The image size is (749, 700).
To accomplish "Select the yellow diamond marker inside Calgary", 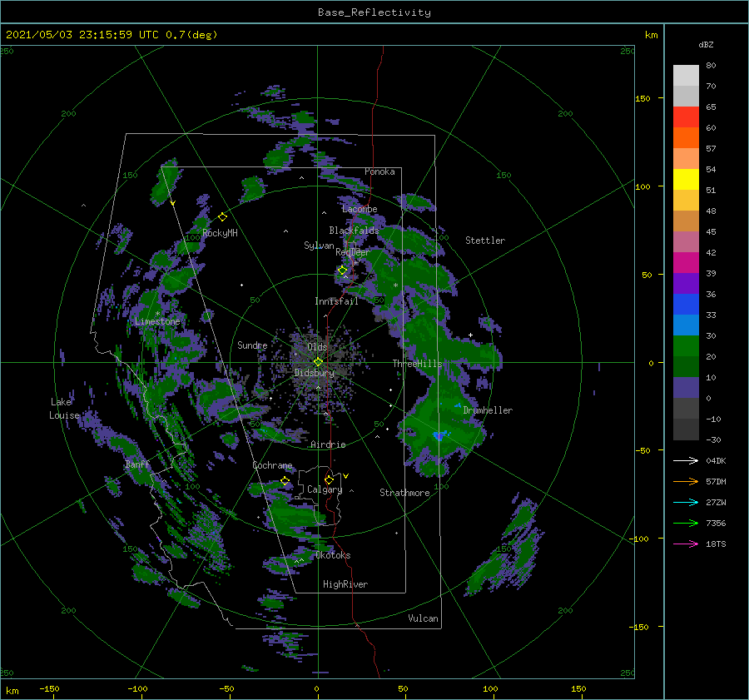I will [x=329, y=479].
